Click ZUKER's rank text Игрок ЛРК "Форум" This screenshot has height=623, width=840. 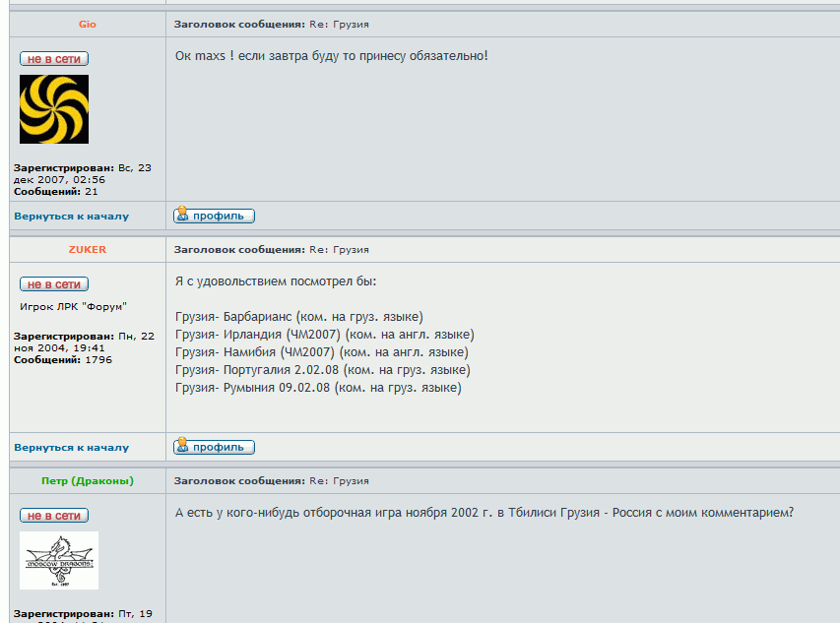(74, 306)
